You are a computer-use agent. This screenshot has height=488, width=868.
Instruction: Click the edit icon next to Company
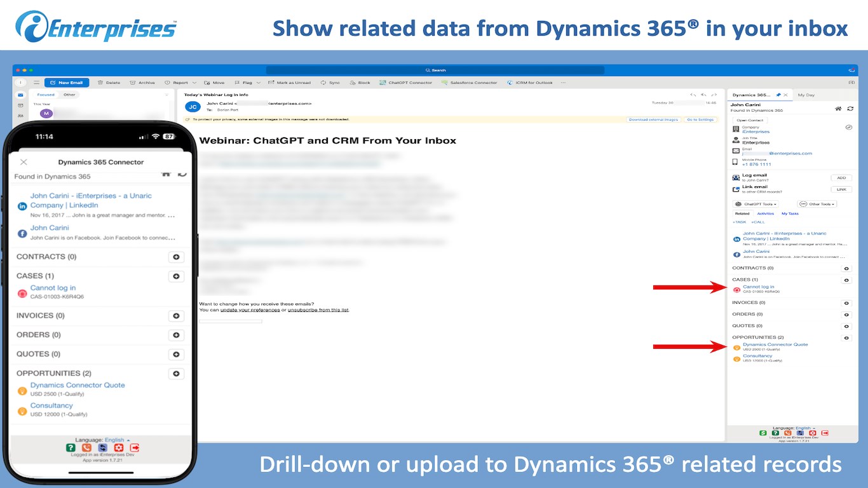(x=848, y=127)
